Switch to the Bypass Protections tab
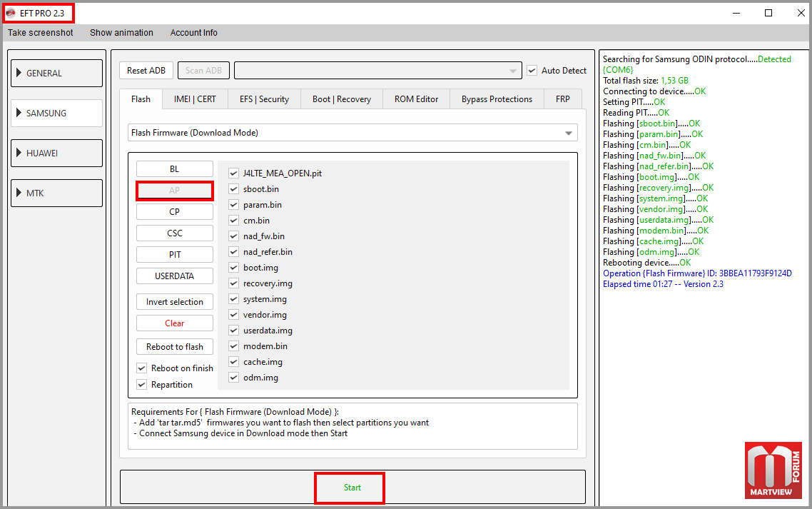This screenshot has height=509, width=812. pyautogui.click(x=497, y=99)
